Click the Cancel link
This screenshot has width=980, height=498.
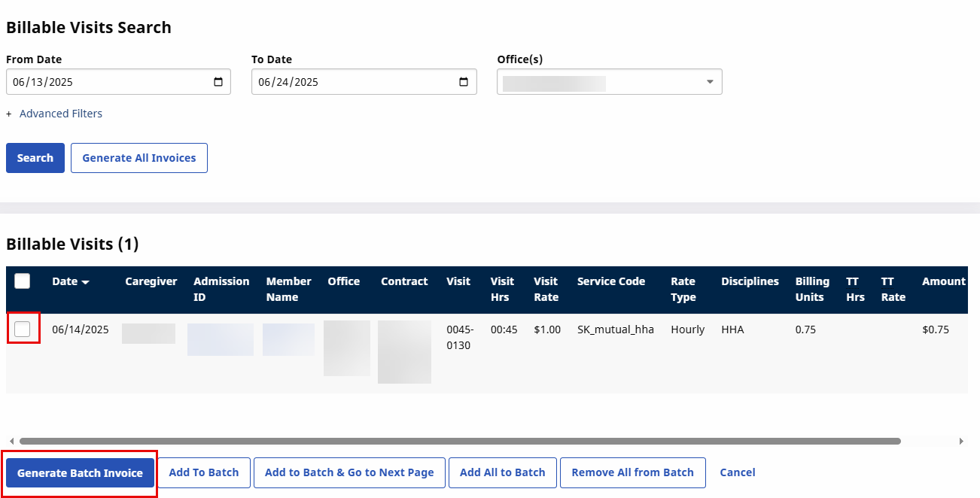pyautogui.click(x=737, y=472)
